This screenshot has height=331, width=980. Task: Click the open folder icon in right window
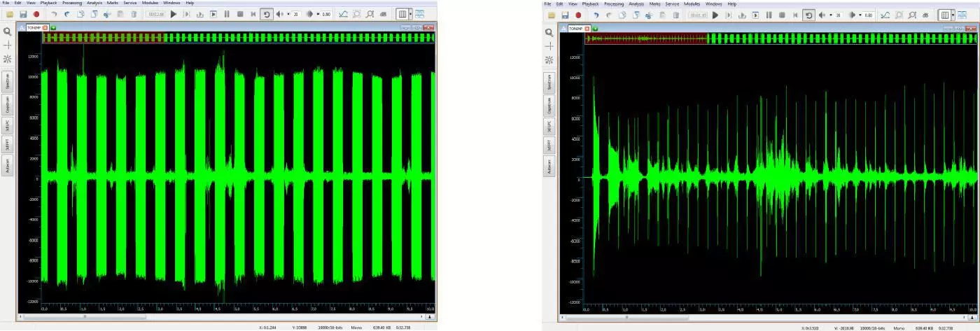552,15
